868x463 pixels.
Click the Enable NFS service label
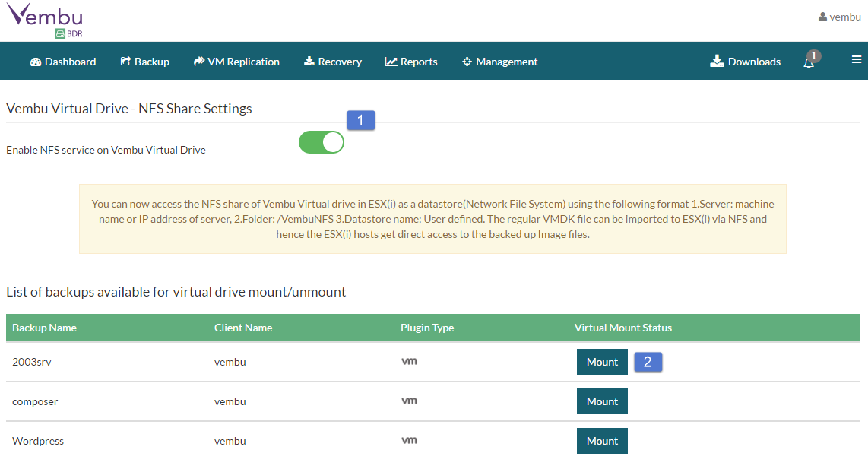point(106,150)
